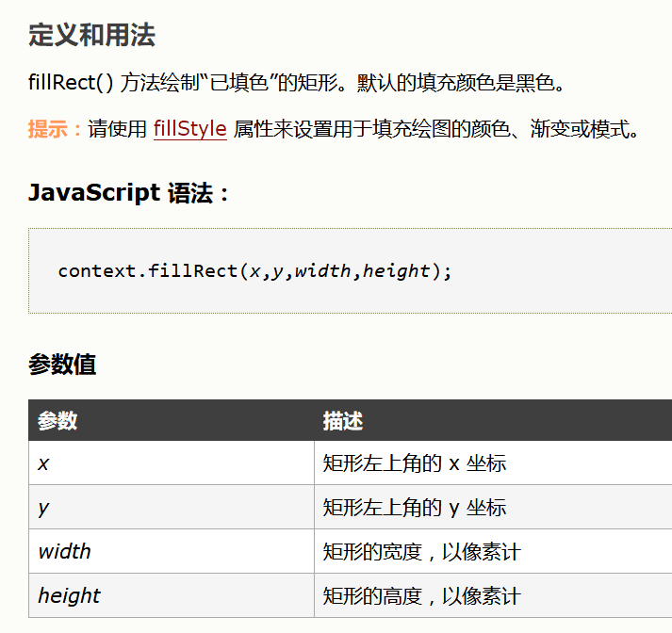Viewport: 672px width, 633px height.
Task: Click the orange 提示 label
Action: pyautogui.click(x=55, y=128)
